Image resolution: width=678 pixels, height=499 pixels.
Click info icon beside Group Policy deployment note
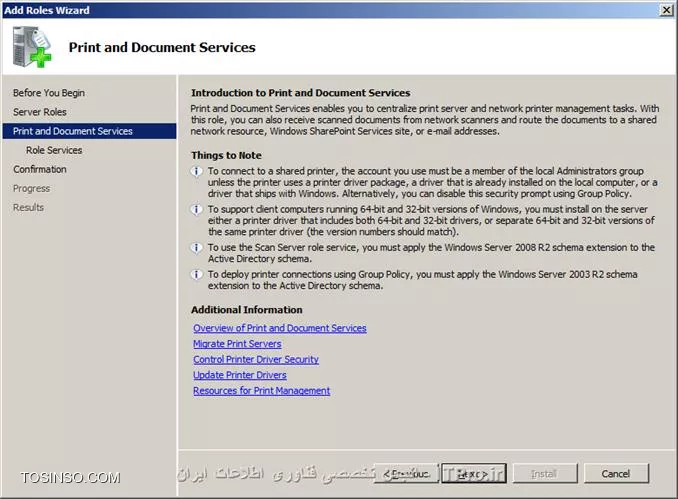click(x=197, y=275)
